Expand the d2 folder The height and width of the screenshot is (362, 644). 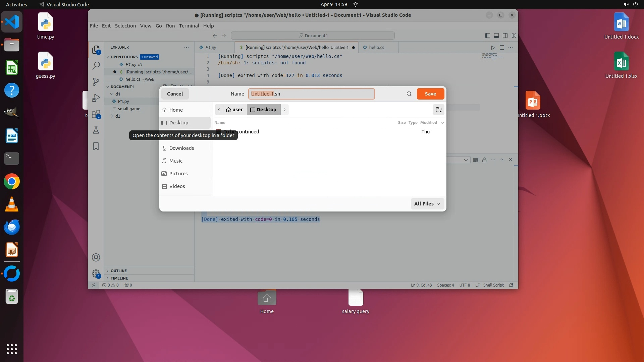[118, 116]
